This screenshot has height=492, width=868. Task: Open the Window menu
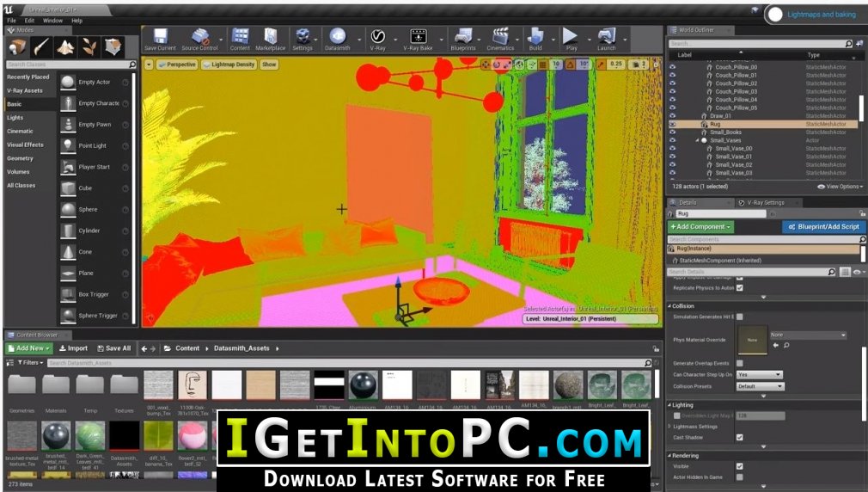coord(52,21)
